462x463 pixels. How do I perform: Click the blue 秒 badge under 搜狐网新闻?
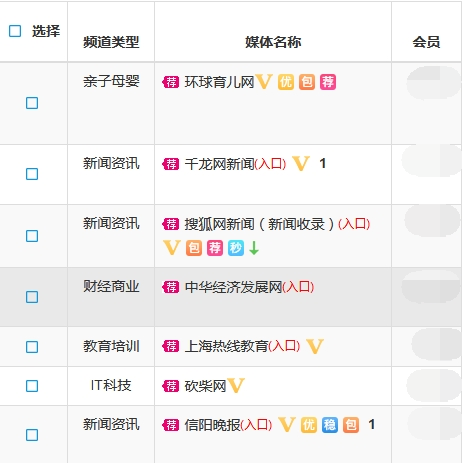click(236, 248)
